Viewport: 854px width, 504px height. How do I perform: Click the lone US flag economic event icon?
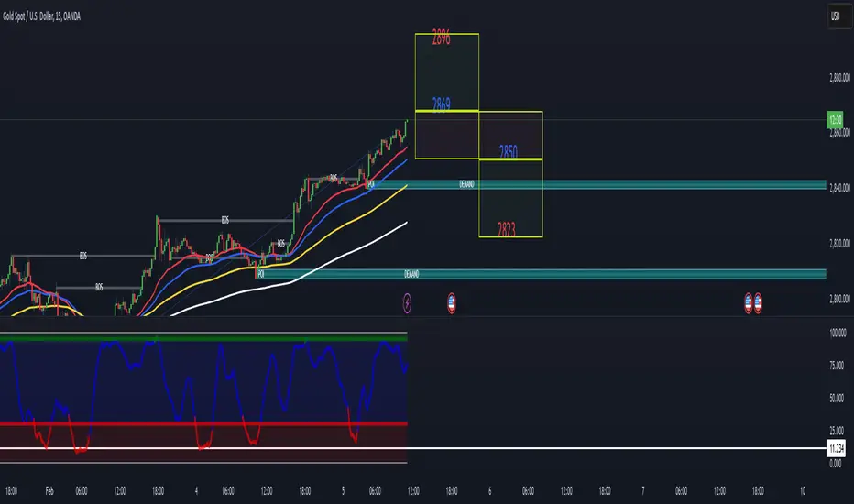pyautogui.click(x=452, y=303)
